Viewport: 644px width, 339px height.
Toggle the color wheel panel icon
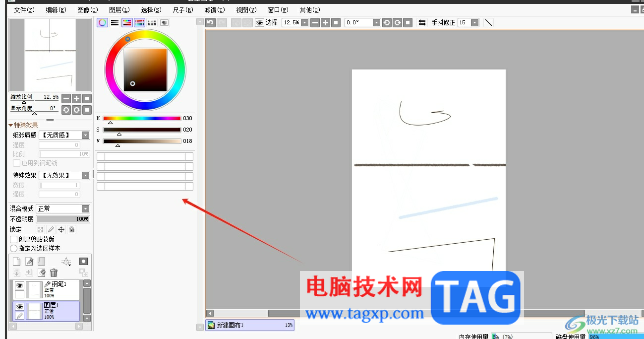point(102,22)
